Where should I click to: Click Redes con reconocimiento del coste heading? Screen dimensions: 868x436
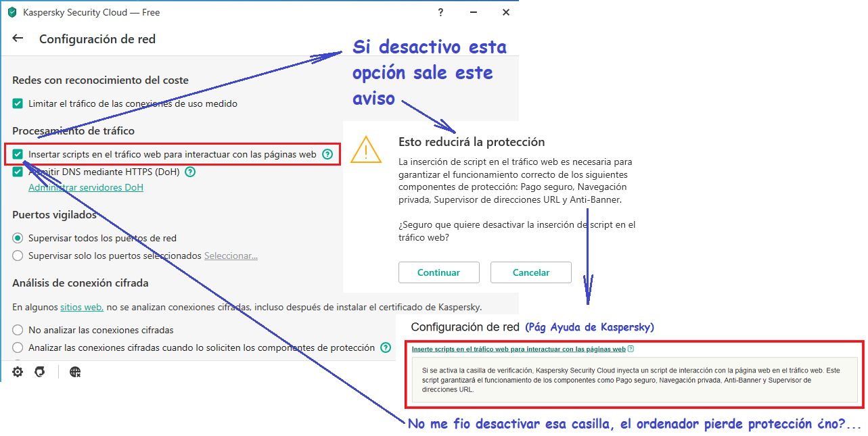click(100, 80)
